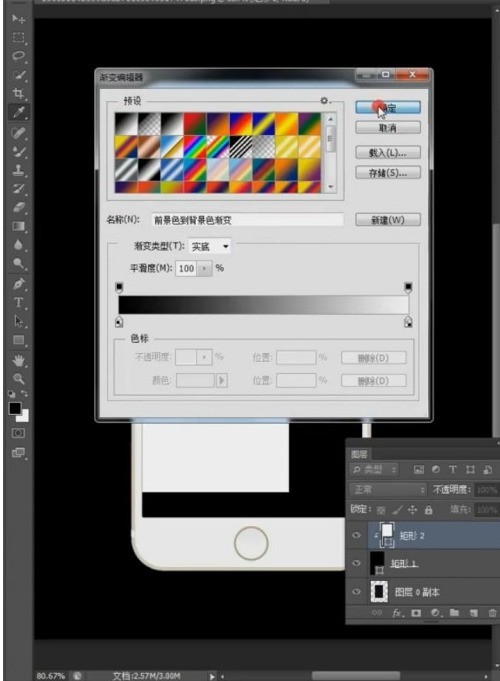
Task: Select the Pen tool
Action: click(18, 284)
